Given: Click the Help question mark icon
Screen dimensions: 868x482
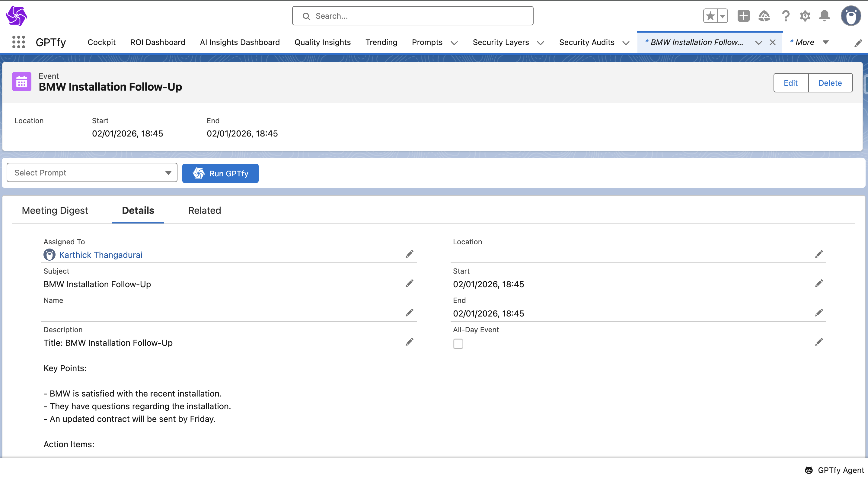Looking at the screenshot, I should (785, 16).
